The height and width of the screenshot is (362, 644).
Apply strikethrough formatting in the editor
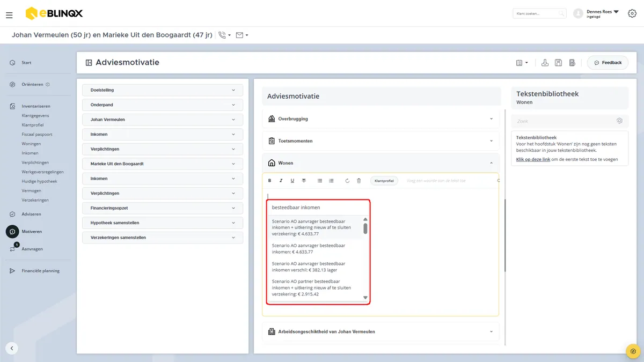(x=304, y=181)
